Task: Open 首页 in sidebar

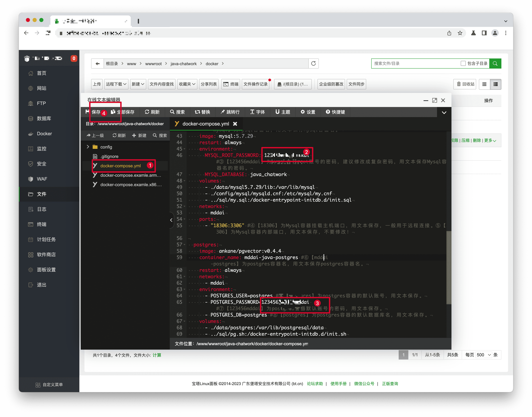Action: click(41, 73)
